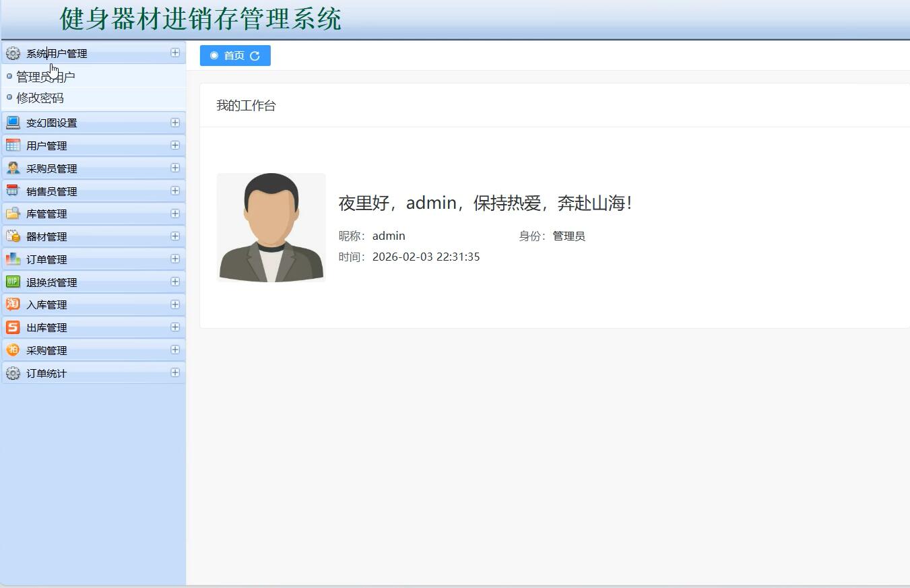Expand 器材管理 using its plus box
The width and height of the screenshot is (910, 588).
click(x=175, y=236)
